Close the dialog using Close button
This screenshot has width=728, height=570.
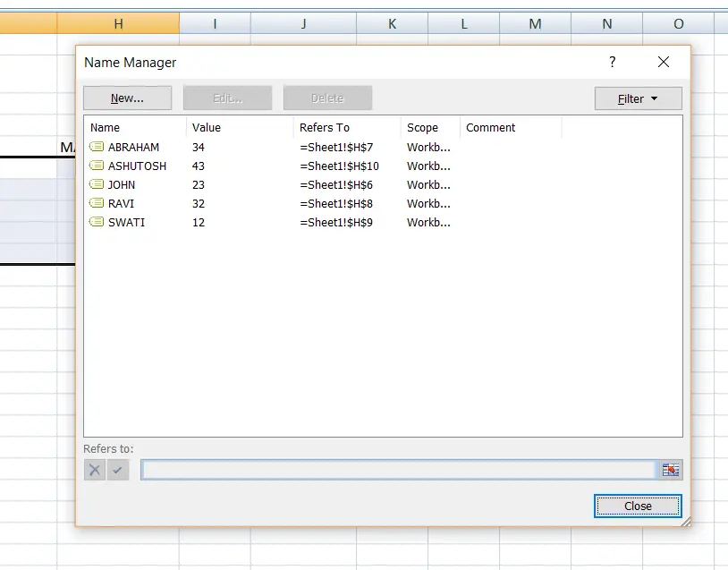pyautogui.click(x=638, y=506)
